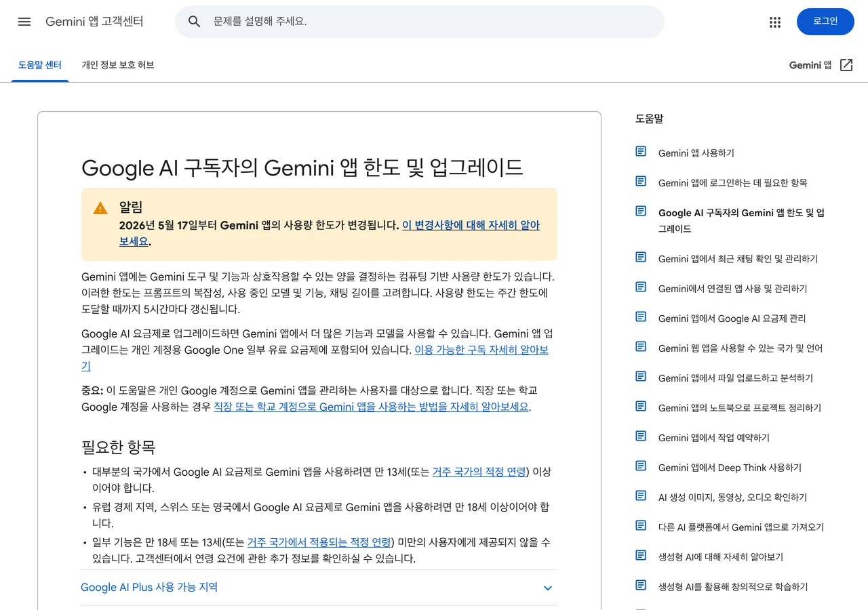Screen dimensions: 868x610
Task: Click the 필요한 항목 heading
Action: pos(119,447)
